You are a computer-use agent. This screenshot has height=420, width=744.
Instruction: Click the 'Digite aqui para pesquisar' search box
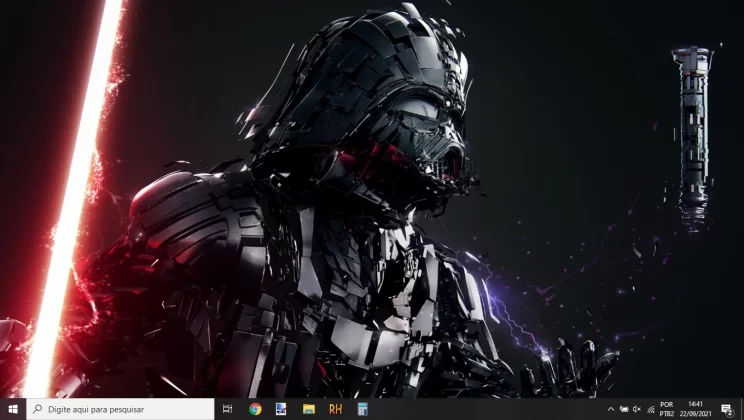(x=121, y=409)
